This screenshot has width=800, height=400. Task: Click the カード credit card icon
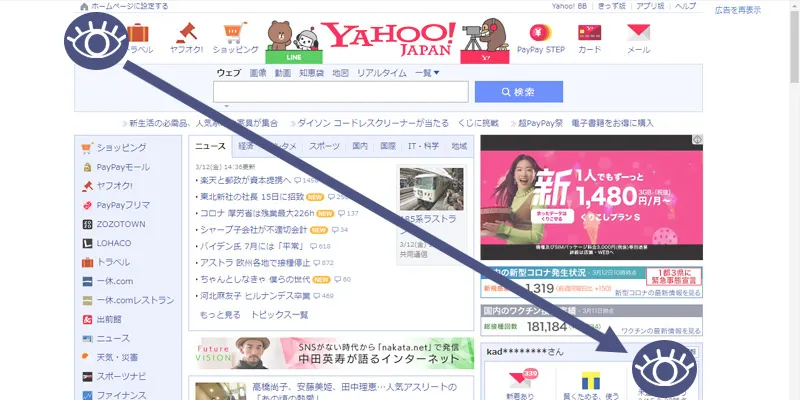click(x=589, y=34)
